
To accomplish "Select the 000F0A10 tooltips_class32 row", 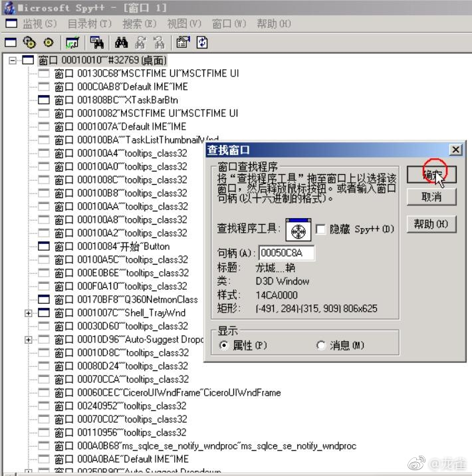I will [121, 286].
